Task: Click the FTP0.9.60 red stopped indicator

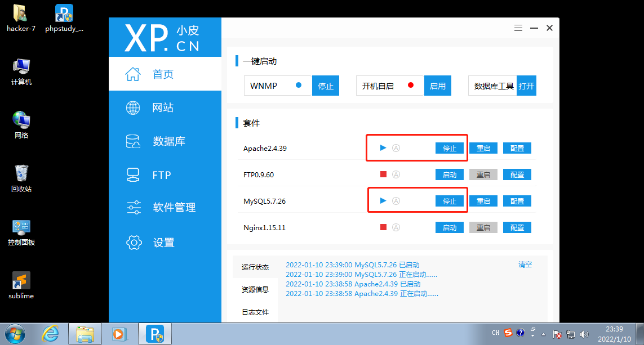Action: (383, 174)
